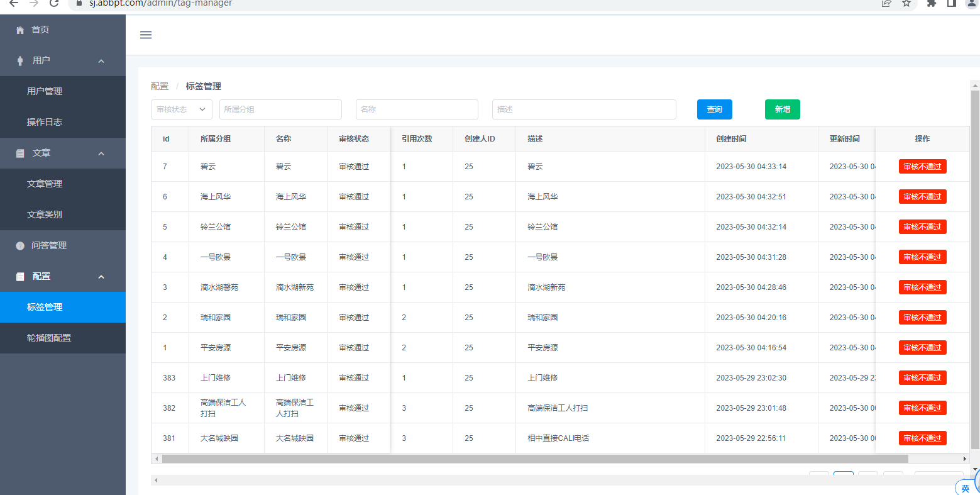980x495 pixels.
Task: Click 审核不通过 for row id 1
Action: click(923, 348)
